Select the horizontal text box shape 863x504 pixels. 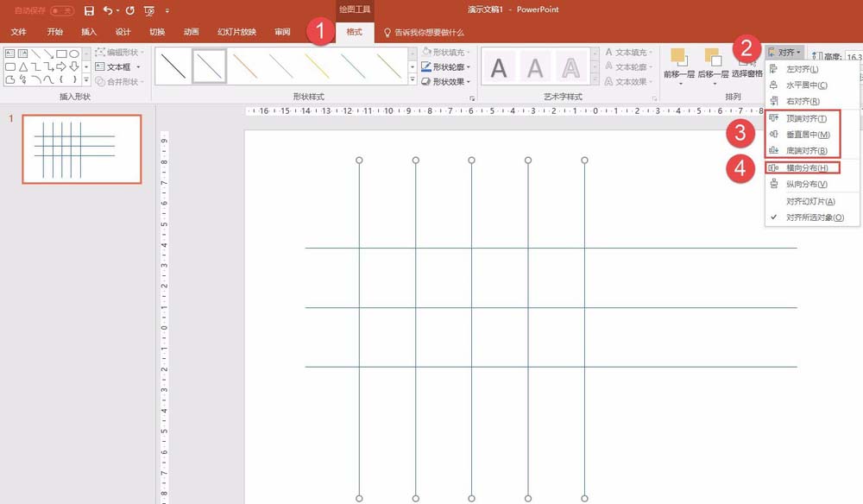(x=9, y=54)
